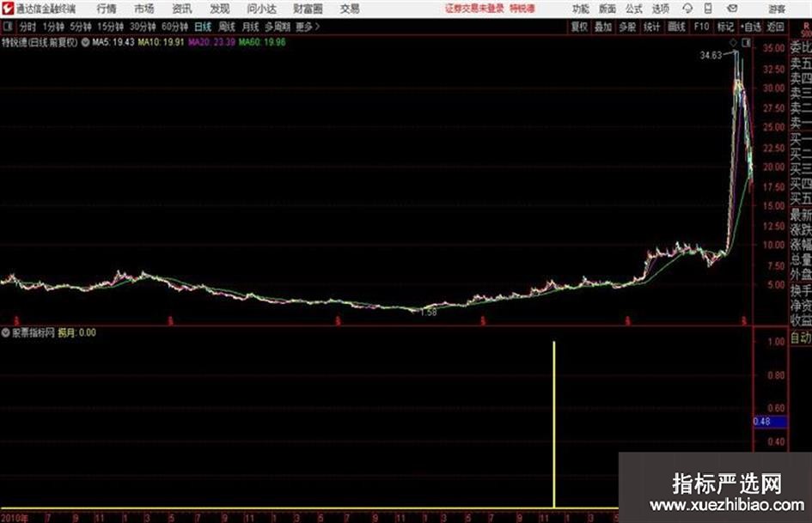Click the 叠加 overlay toolbar button
The height and width of the screenshot is (523, 812).
pyautogui.click(x=603, y=27)
